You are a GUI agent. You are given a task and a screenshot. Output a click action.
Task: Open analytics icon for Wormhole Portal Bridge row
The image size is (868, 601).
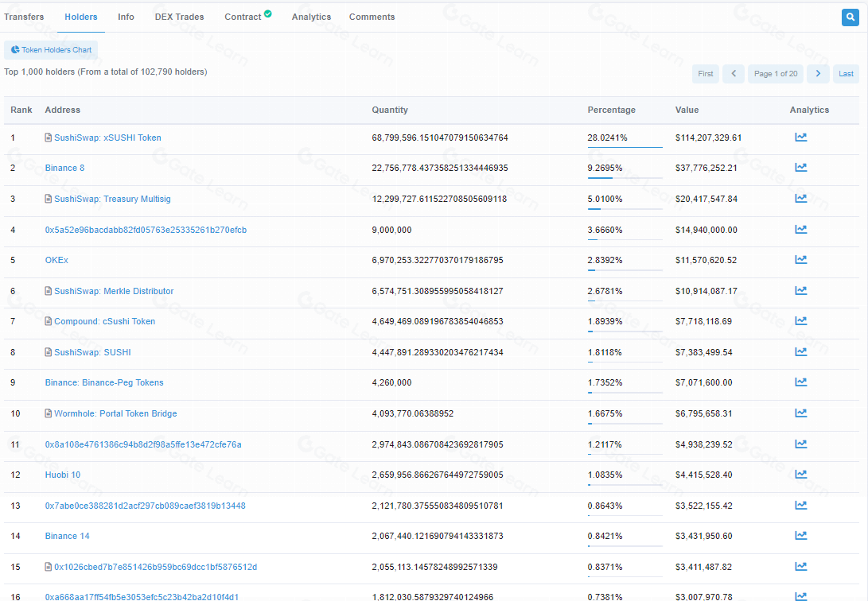(800, 413)
